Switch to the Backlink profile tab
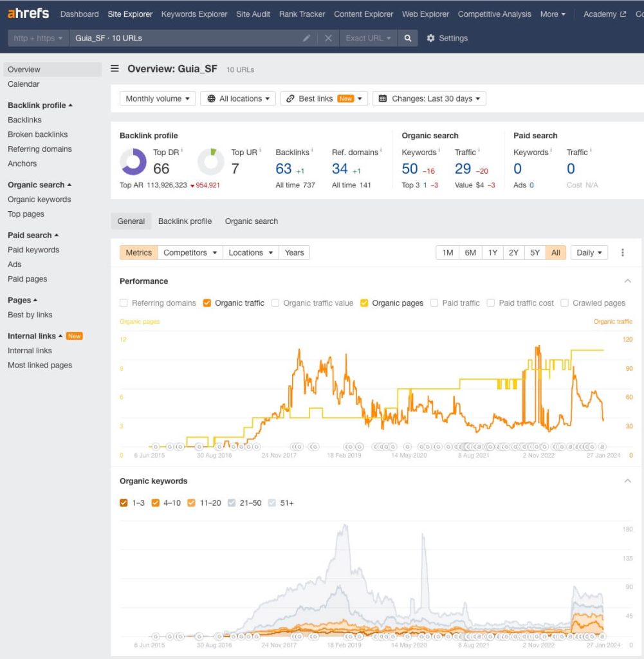Image resolution: width=644 pixels, height=659 pixels. tap(185, 221)
